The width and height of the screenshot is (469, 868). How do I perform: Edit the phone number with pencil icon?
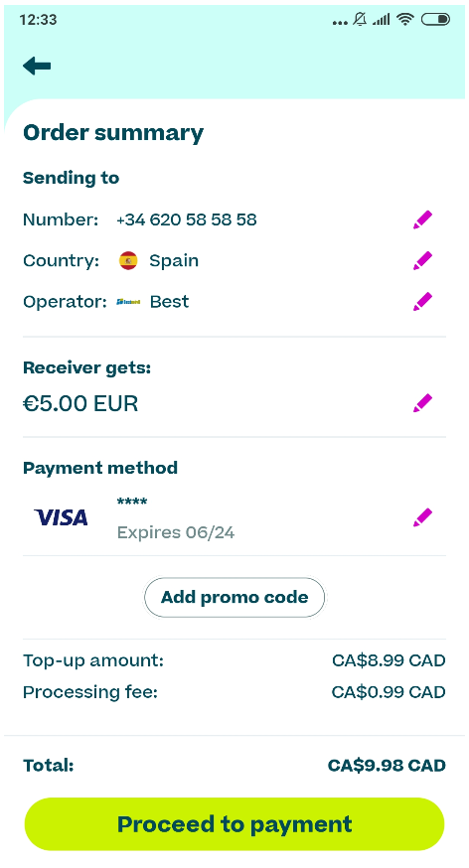[422, 219]
